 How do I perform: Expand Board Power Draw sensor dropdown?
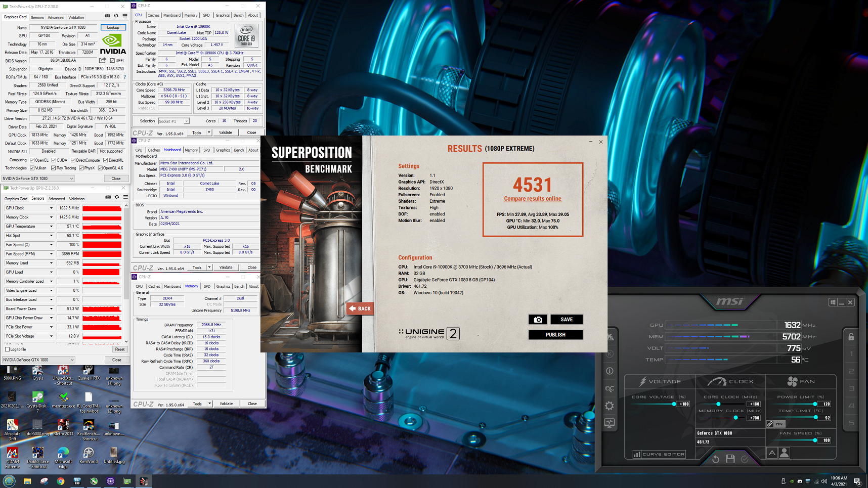coord(51,309)
